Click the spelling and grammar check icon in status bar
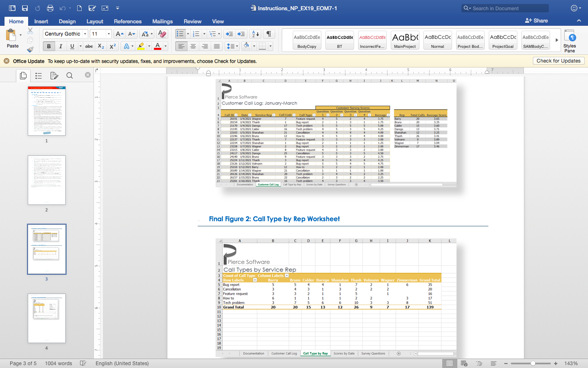This screenshot has width=588, height=368. click(83, 363)
